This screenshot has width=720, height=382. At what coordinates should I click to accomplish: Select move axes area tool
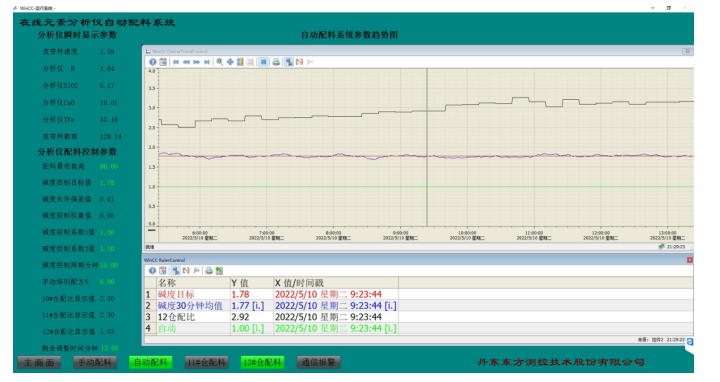(x=240, y=62)
